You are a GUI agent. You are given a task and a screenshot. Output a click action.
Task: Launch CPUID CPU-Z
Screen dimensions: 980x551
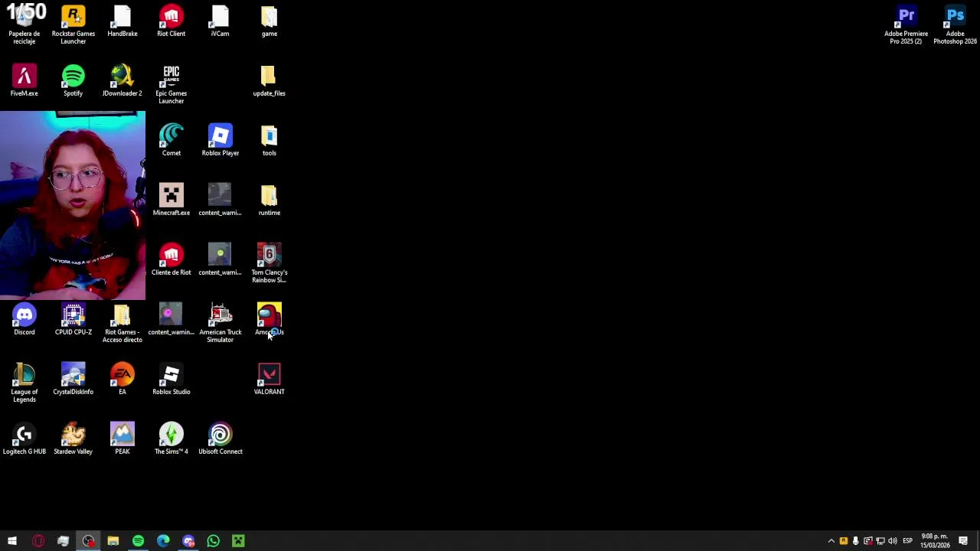[x=73, y=320]
